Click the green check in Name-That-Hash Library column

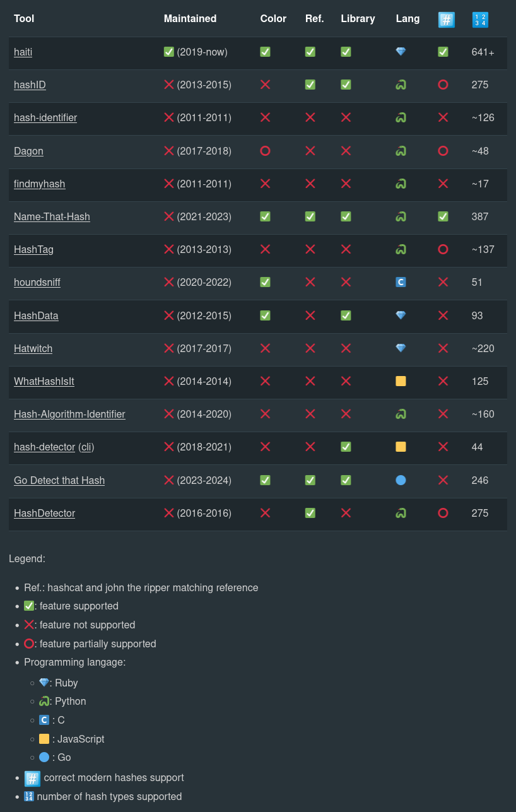tap(346, 216)
